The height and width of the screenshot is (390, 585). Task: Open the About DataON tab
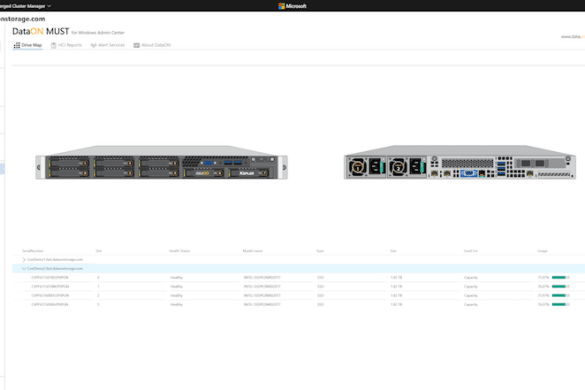pos(152,45)
